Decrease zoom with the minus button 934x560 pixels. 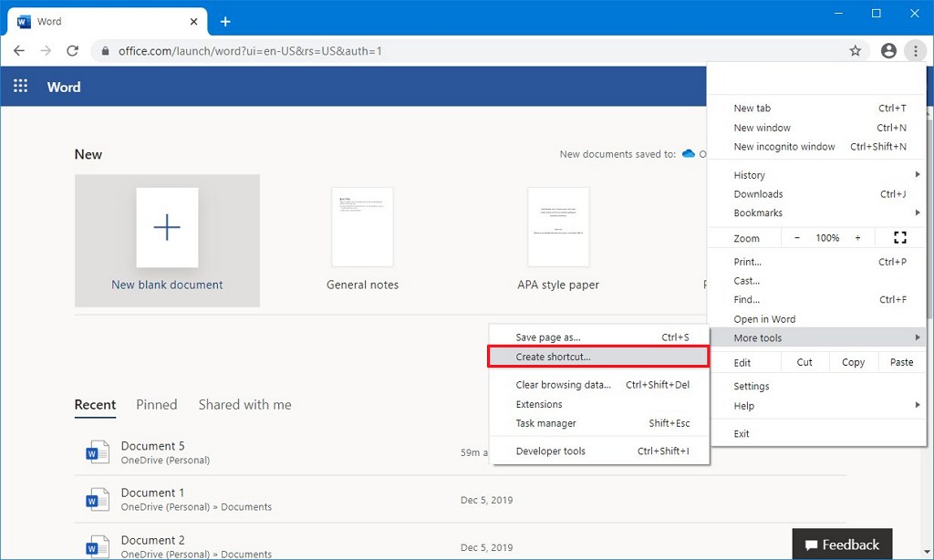point(797,238)
